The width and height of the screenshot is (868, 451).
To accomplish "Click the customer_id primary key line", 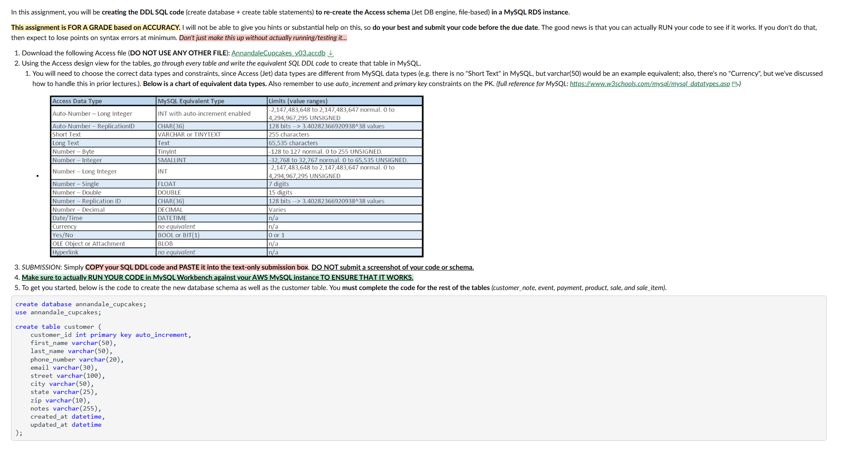I will (x=111, y=335).
